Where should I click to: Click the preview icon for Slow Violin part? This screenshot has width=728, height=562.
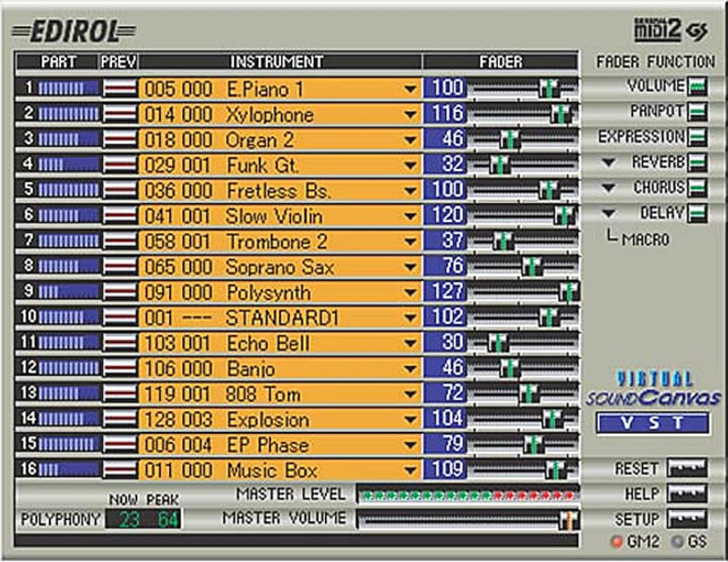(119, 216)
